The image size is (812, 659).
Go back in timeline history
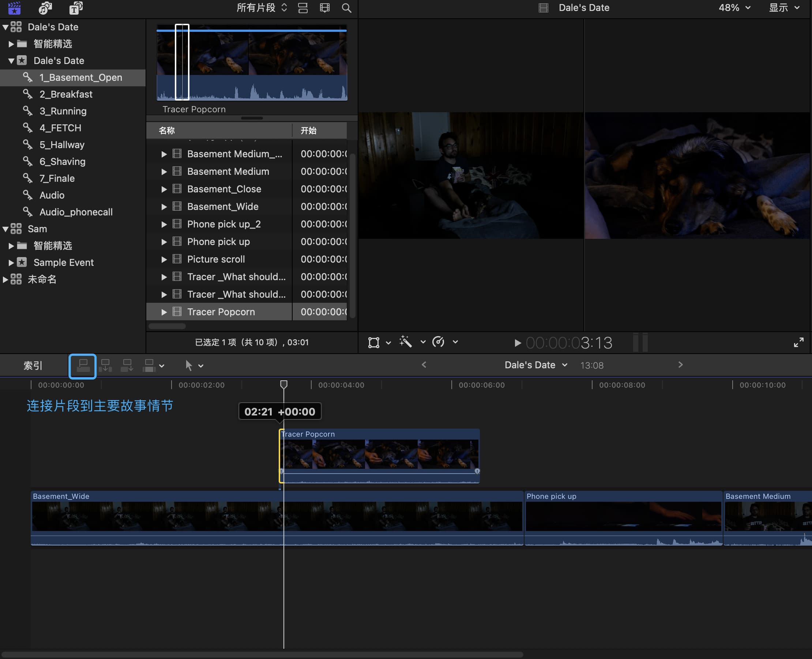(424, 365)
